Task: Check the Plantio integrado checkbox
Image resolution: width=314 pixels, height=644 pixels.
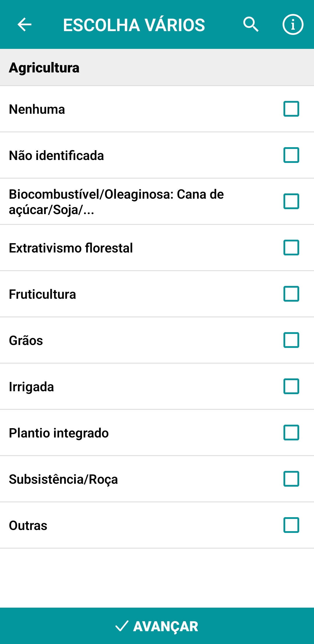Action: (291, 433)
